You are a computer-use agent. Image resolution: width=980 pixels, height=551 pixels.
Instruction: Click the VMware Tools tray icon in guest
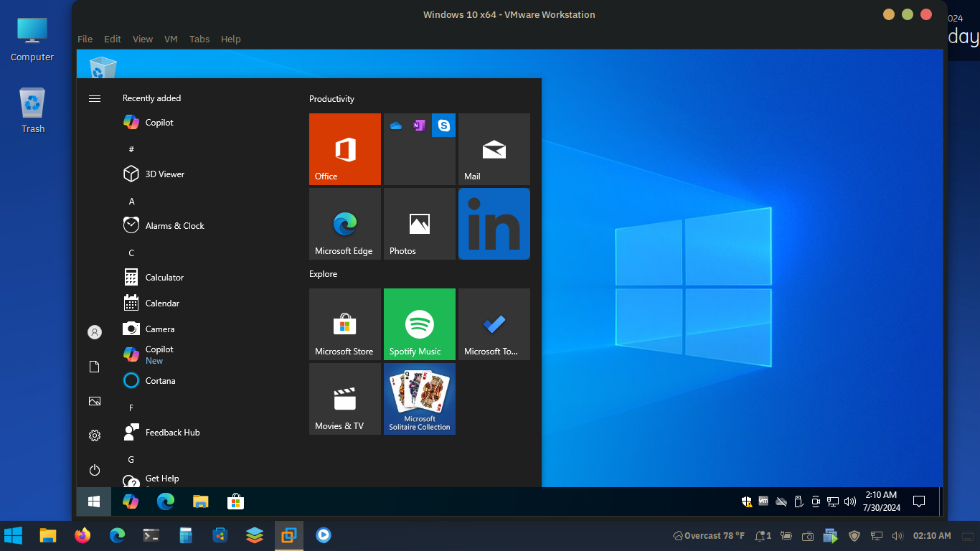pos(763,501)
